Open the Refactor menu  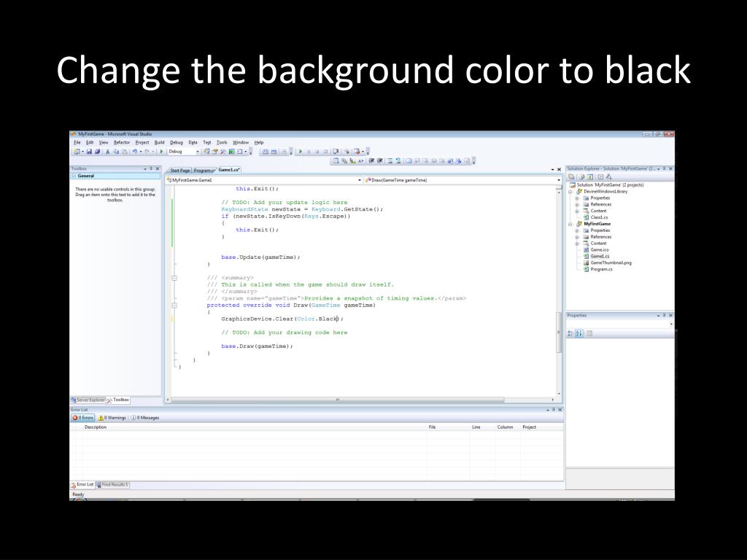(x=122, y=142)
